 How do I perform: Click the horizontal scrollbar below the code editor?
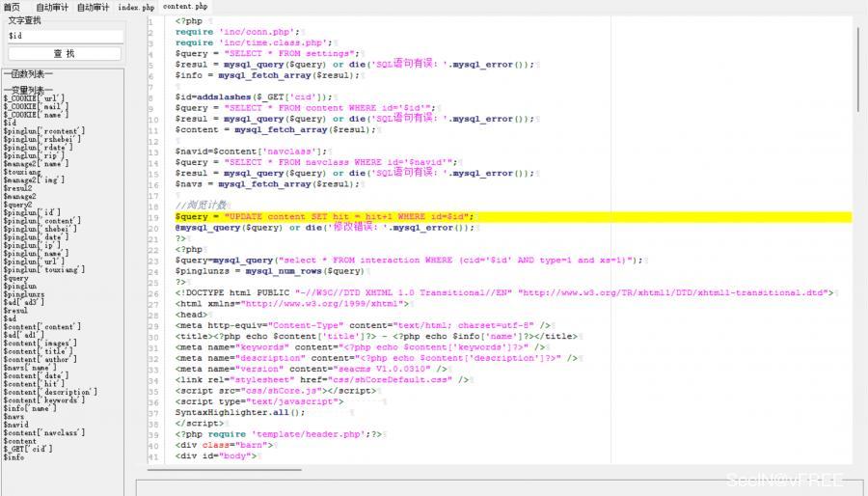[x=224, y=469]
